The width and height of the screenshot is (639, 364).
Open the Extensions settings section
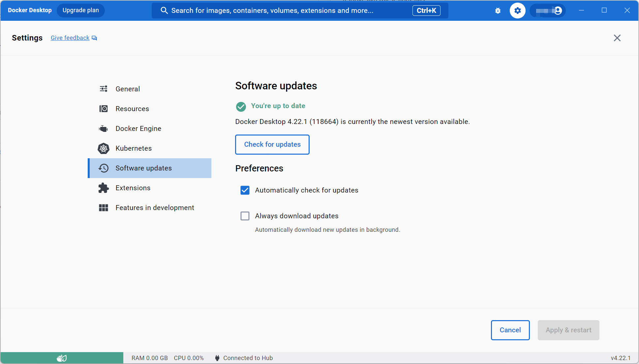tap(149, 188)
